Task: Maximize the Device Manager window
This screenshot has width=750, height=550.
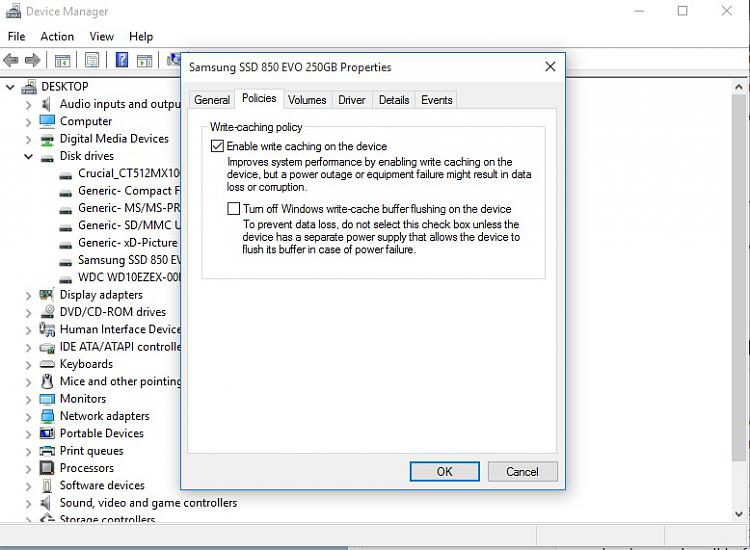Action: [683, 11]
